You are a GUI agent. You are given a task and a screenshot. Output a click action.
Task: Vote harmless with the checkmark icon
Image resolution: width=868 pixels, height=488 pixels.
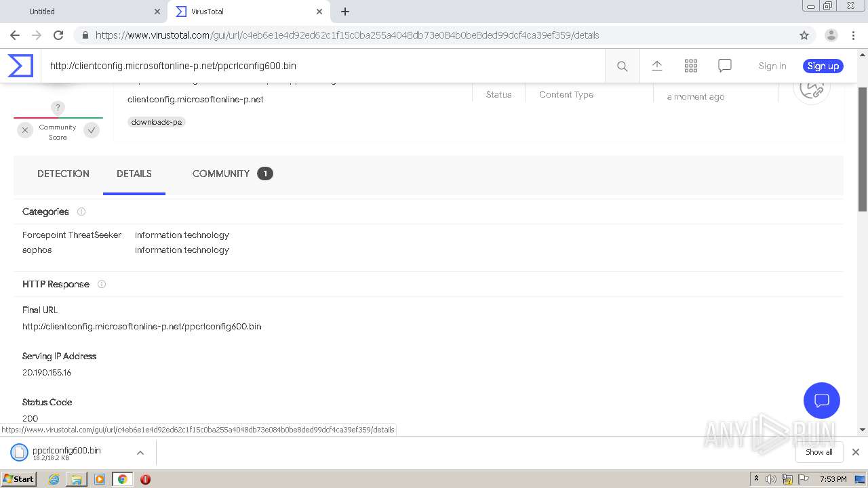92,130
